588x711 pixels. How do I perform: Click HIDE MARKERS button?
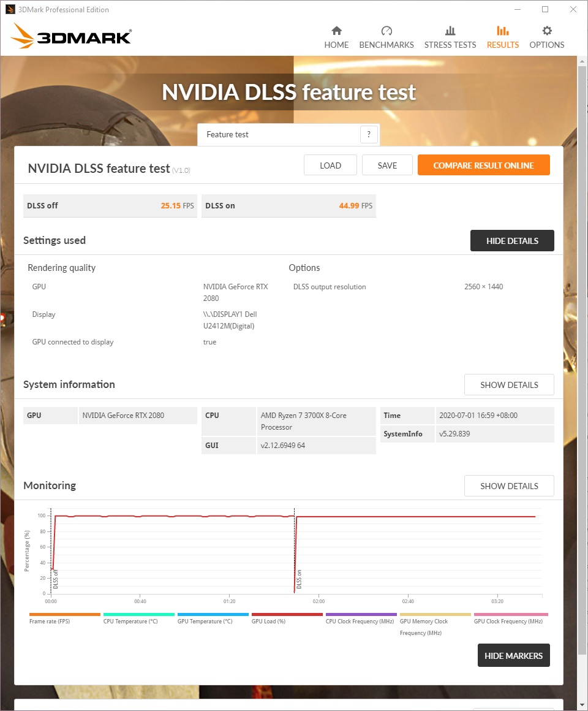[x=513, y=655]
